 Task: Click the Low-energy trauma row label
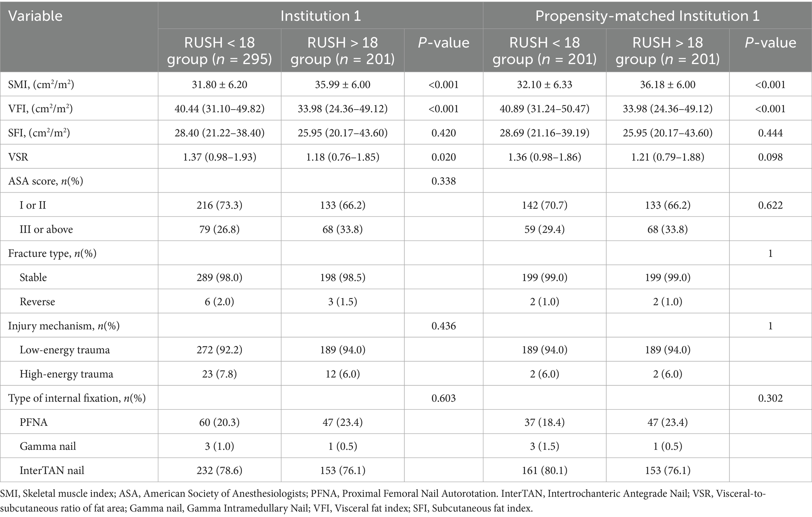point(65,350)
